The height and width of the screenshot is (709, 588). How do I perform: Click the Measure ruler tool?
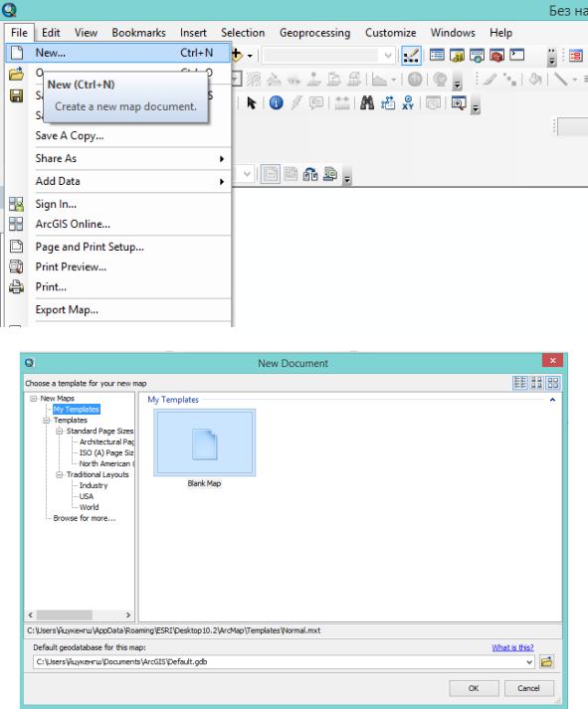[342, 103]
